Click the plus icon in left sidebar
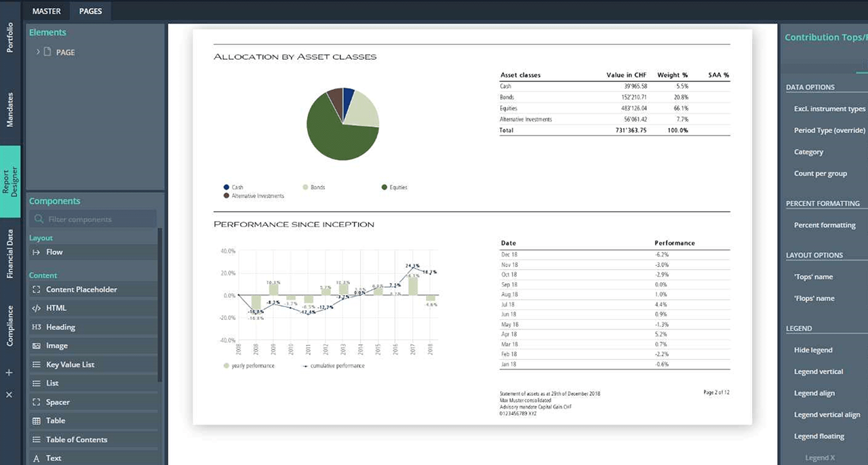This screenshot has height=465, width=868. (9, 373)
